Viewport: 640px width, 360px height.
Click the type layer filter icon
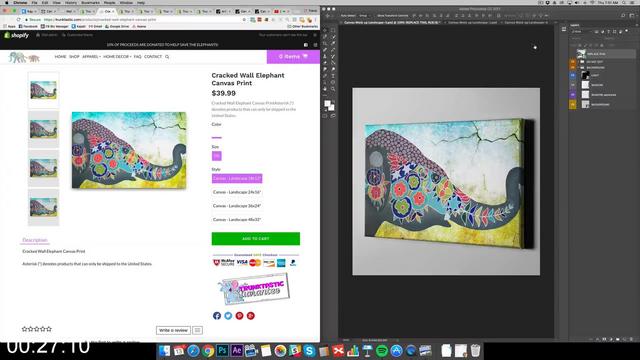609,31
